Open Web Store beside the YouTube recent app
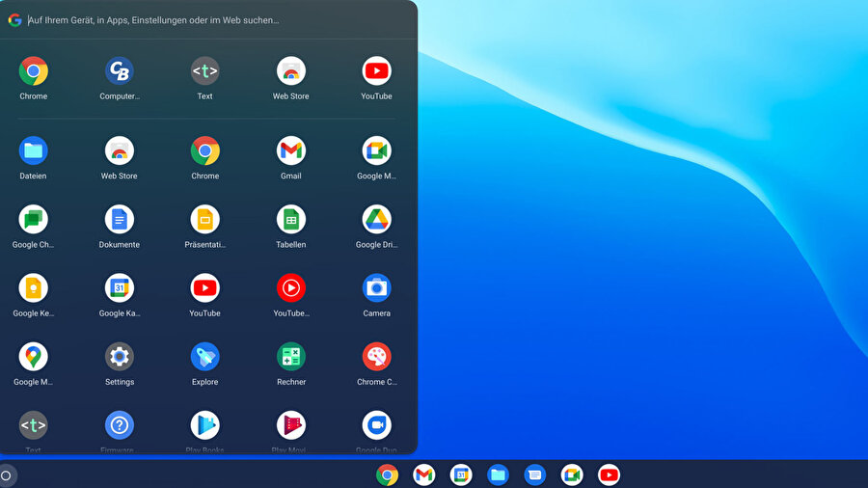 [x=290, y=70]
